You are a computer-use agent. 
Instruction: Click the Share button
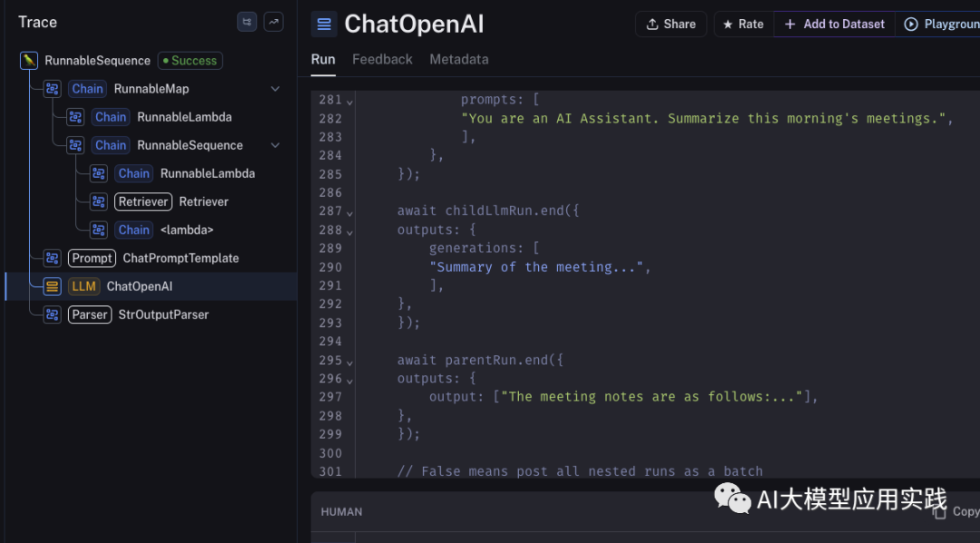pyautogui.click(x=671, y=24)
